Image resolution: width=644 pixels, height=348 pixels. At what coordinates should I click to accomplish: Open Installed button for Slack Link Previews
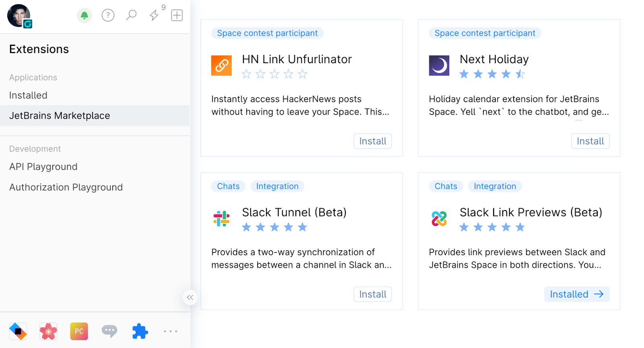click(x=576, y=294)
